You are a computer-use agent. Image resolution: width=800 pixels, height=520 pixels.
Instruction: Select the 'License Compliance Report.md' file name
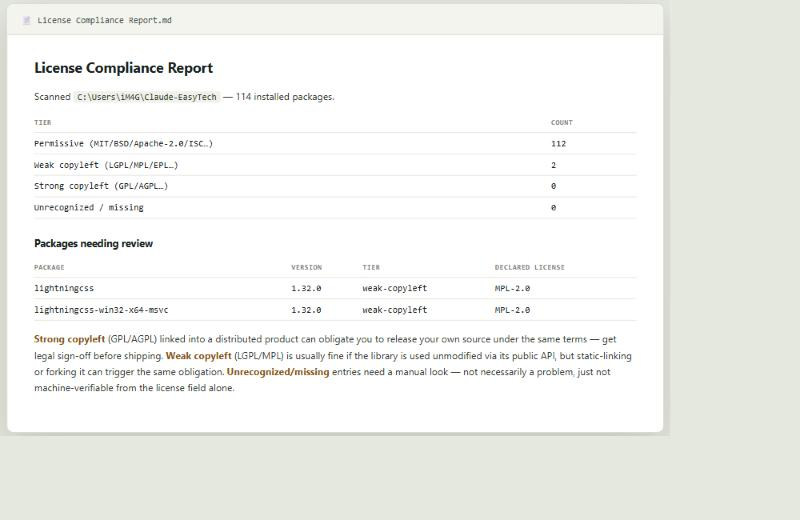[x=105, y=20]
